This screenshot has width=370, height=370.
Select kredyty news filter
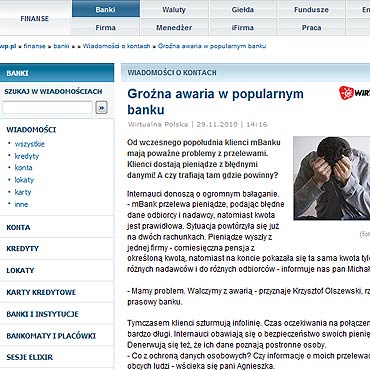tap(27, 156)
